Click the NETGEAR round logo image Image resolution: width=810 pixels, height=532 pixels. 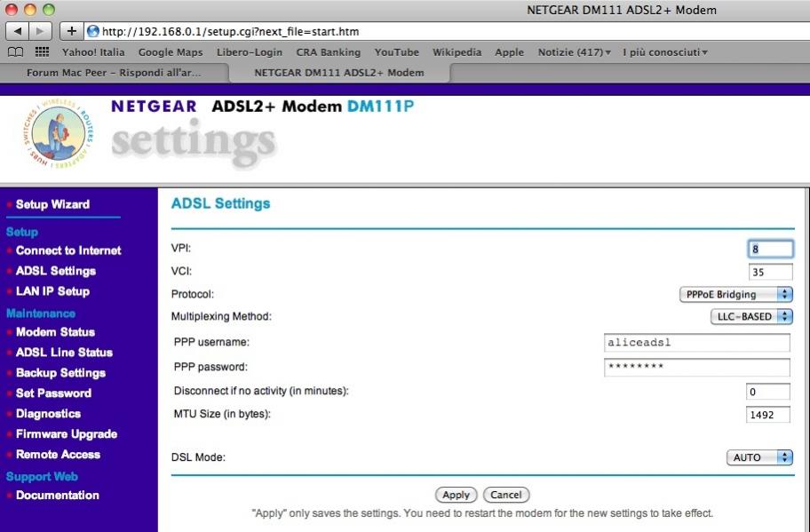coord(59,133)
